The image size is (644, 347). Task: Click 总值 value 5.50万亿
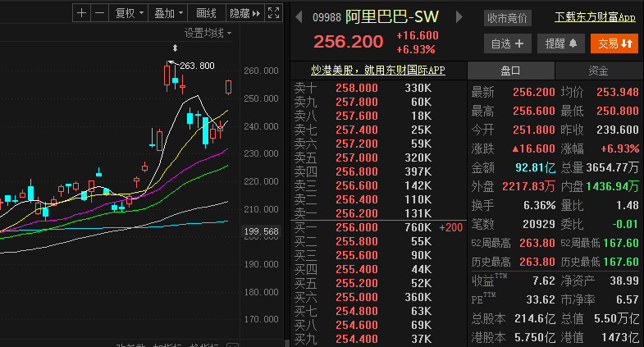(x=616, y=318)
